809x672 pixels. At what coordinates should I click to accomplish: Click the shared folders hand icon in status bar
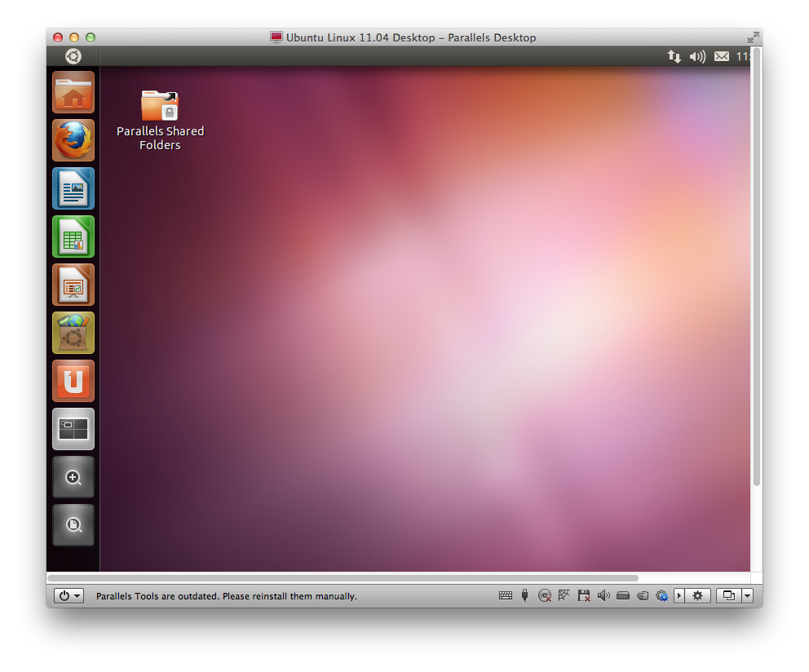click(x=643, y=595)
